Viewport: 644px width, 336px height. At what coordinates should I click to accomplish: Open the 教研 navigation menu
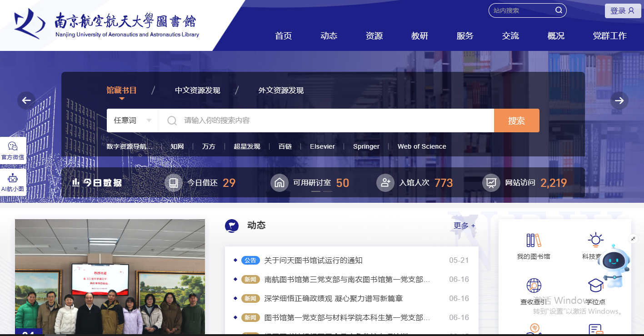tap(419, 36)
